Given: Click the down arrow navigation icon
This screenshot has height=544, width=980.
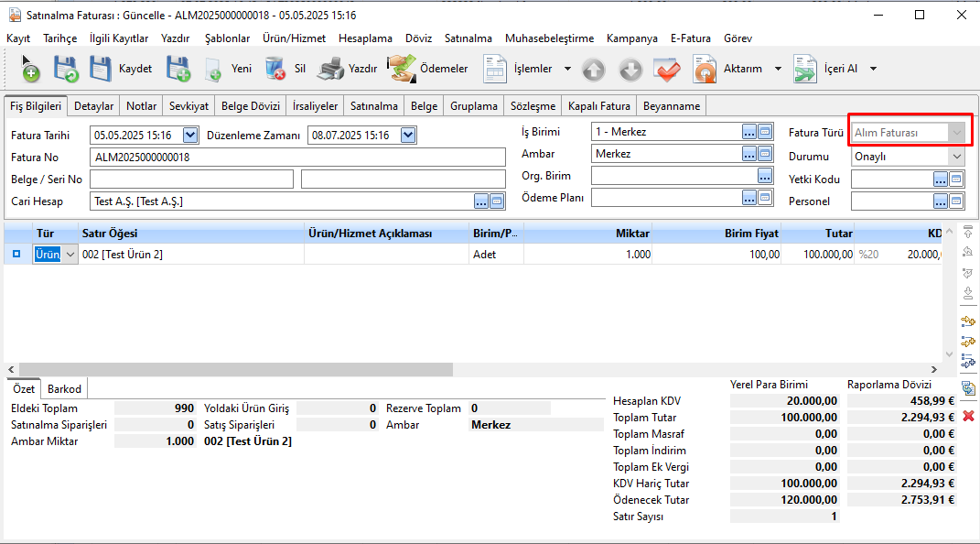Looking at the screenshot, I should [x=630, y=70].
